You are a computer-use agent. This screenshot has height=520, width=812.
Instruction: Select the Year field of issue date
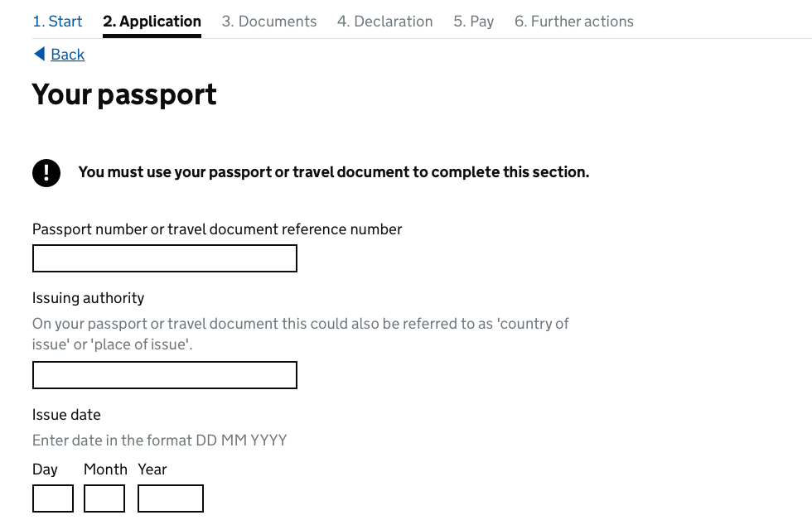[x=171, y=498]
